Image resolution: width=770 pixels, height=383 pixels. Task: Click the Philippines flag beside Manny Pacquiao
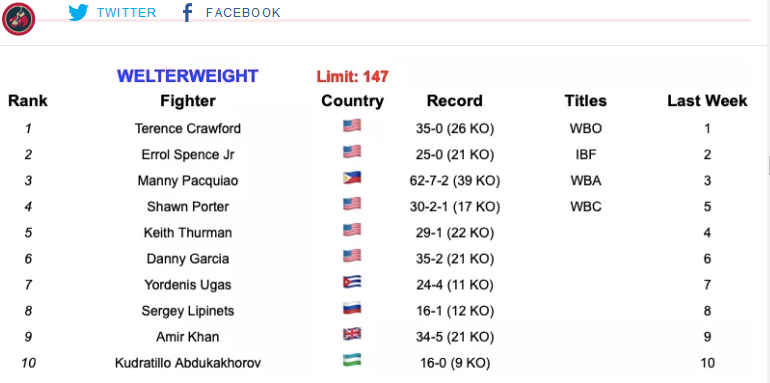click(352, 178)
